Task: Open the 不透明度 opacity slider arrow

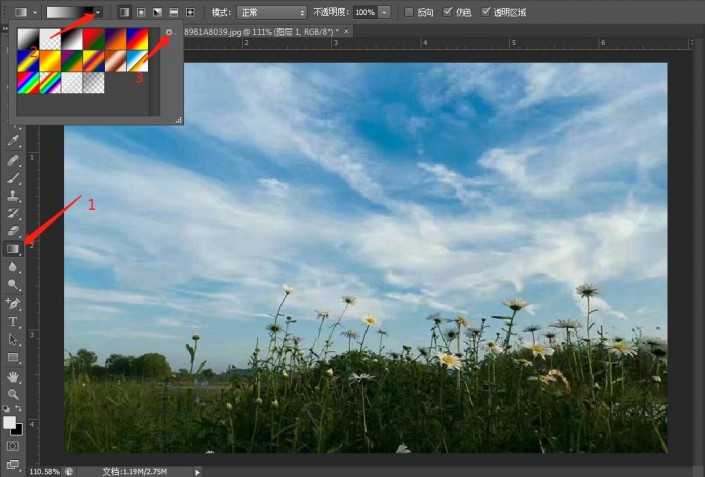Action: point(385,12)
